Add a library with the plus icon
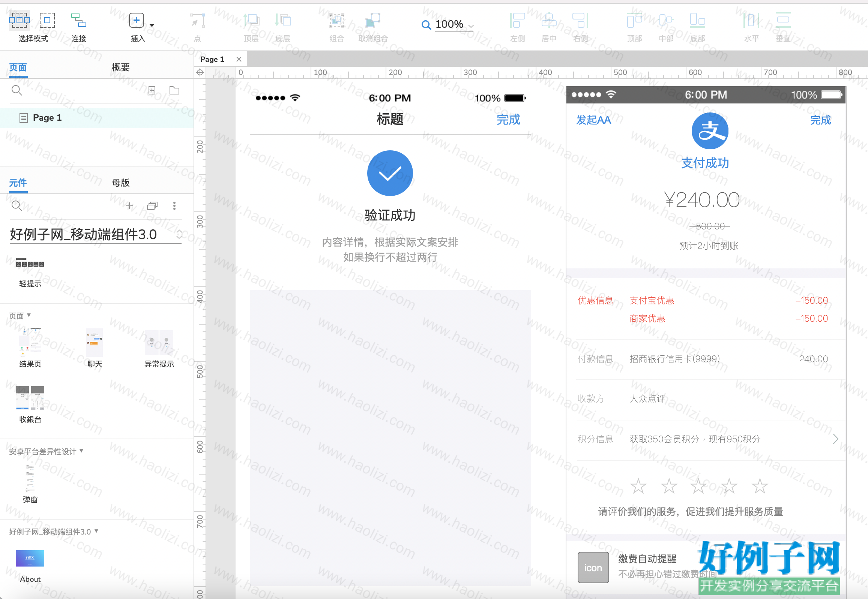Image resolution: width=868 pixels, height=599 pixels. pyautogui.click(x=129, y=206)
